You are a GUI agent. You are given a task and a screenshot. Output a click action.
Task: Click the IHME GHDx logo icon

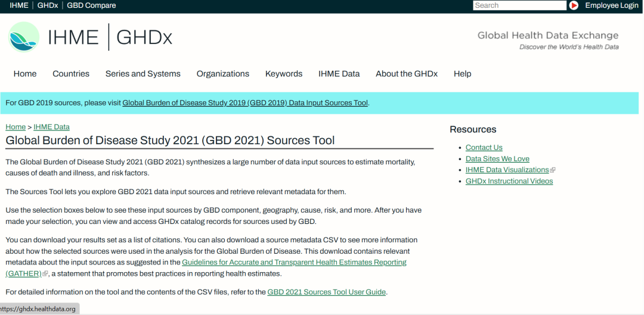tap(24, 37)
